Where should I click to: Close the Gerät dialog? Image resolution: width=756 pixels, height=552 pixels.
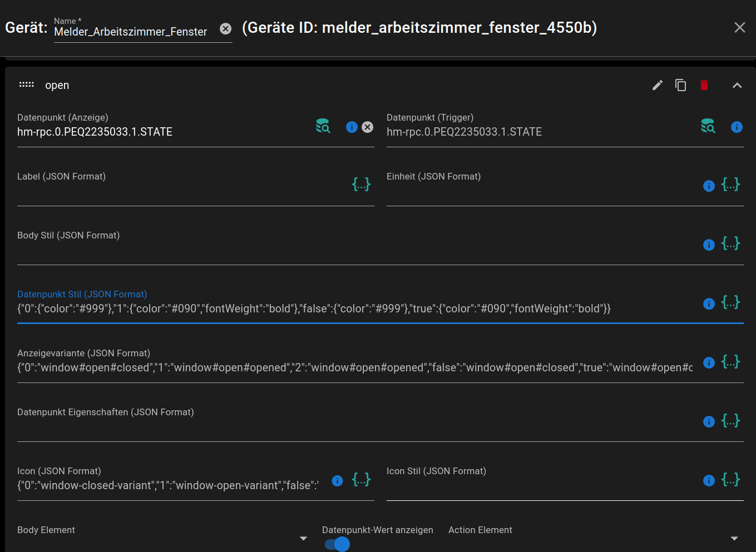pyautogui.click(x=739, y=27)
